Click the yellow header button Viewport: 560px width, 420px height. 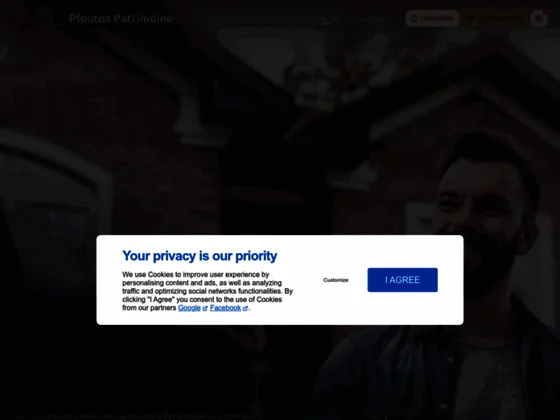pyautogui.click(x=496, y=18)
